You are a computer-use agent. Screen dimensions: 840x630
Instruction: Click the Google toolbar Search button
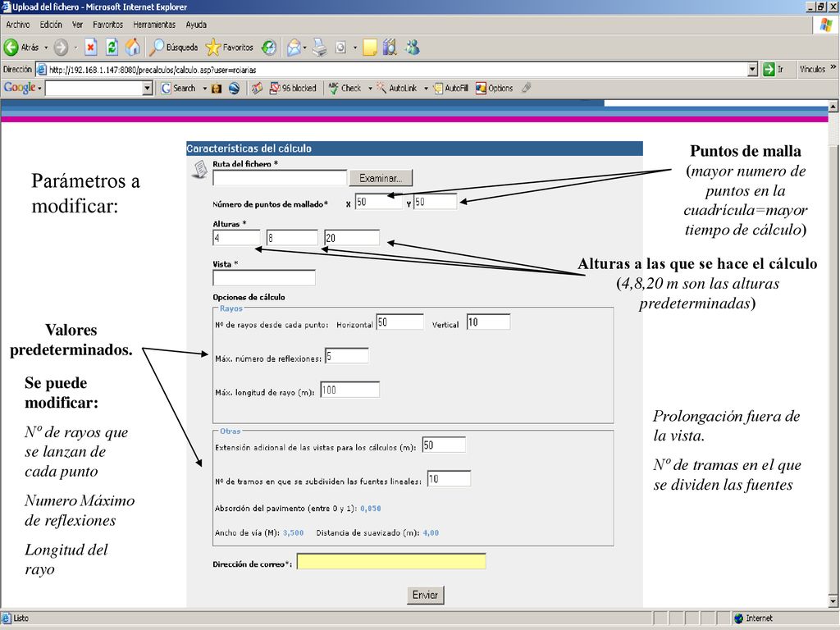[x=178, y=89]
